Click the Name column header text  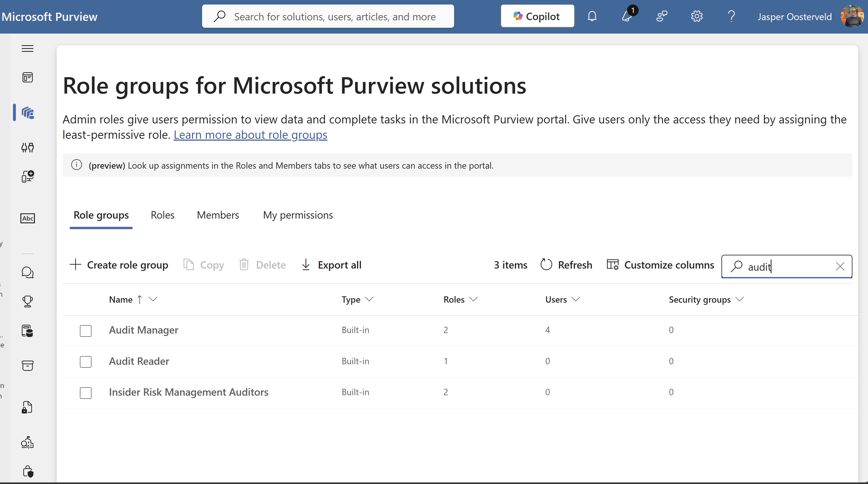(x=121, y=299)
